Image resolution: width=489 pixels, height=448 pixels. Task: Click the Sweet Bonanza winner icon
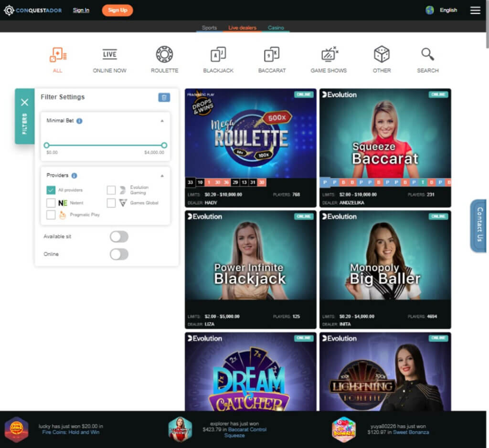pos(344,429)
